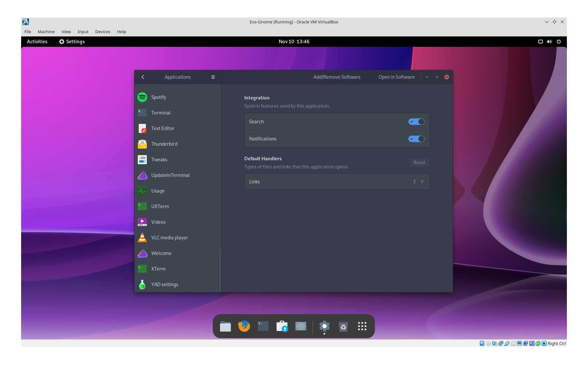Launch Files from the dock
Image resolution: width=588 pixels, height=372 pixels.
click(x=225, y=326)
